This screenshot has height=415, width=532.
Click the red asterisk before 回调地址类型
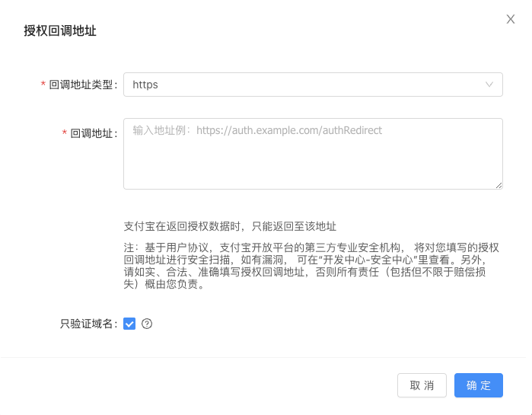(x=43, y=85)
